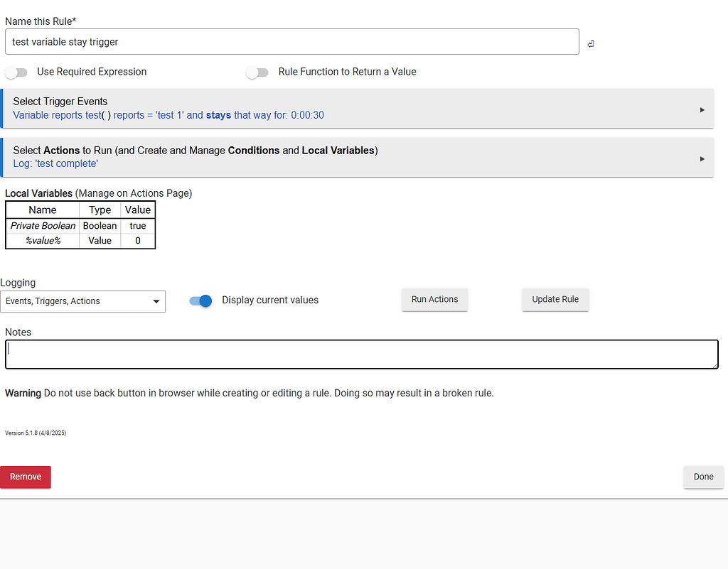Open the Select Actions to Run heading
Image resolution: width=728 pixels, height=569 pixels.
pos(195,151)
